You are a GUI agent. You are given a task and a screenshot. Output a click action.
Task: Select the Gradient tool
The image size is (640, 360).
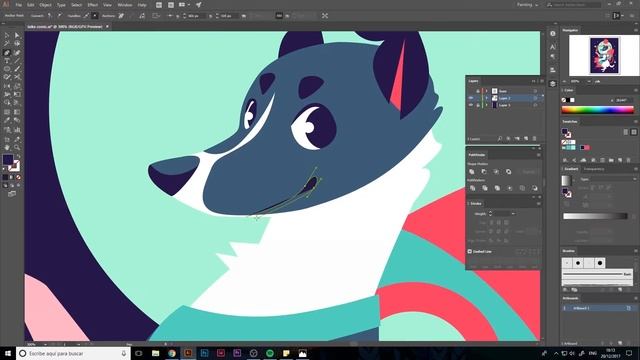click(x=17, y=112)
